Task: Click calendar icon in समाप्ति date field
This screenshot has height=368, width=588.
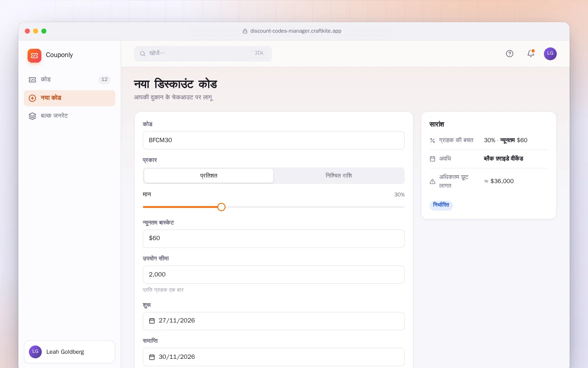Action: [x=152, y=357]
